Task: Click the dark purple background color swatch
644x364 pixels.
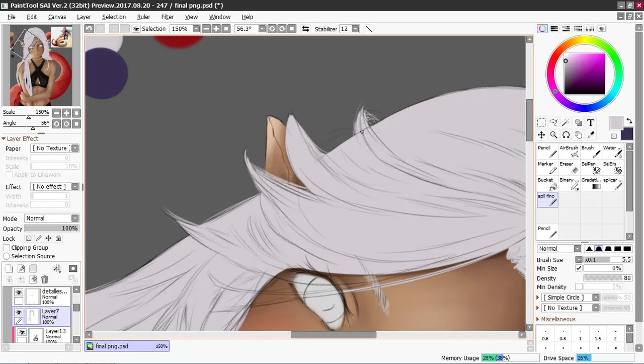Action: [x=627, y=133]
